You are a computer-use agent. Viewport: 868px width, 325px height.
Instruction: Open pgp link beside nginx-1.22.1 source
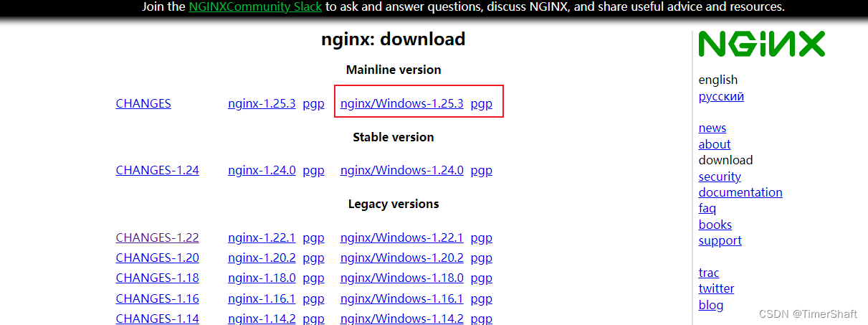click(313, 237)
